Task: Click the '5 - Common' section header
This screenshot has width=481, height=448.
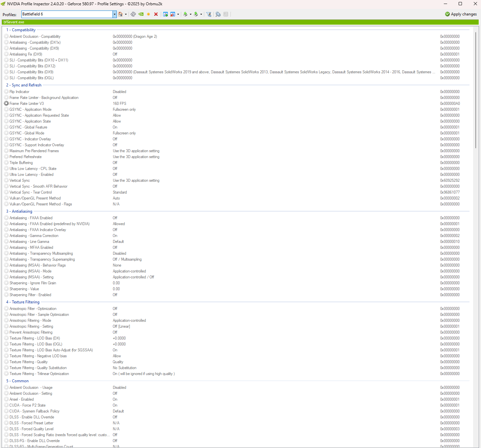Action: (17, 381)
